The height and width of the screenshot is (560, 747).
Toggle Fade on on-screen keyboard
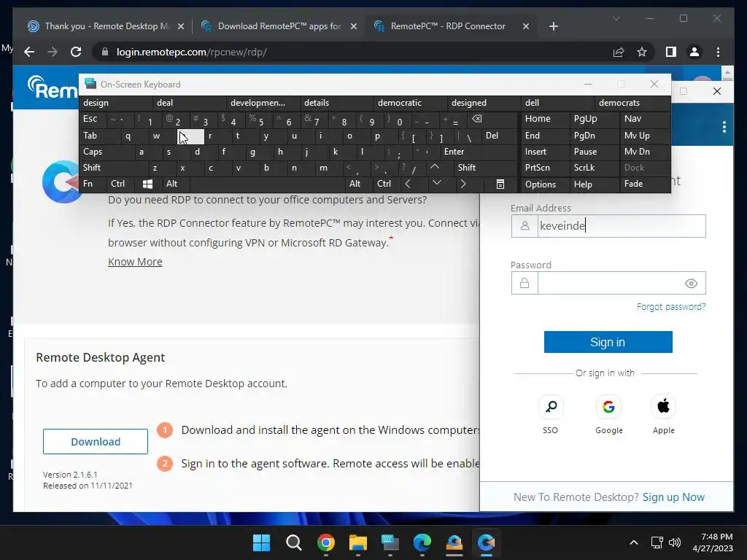645,184
